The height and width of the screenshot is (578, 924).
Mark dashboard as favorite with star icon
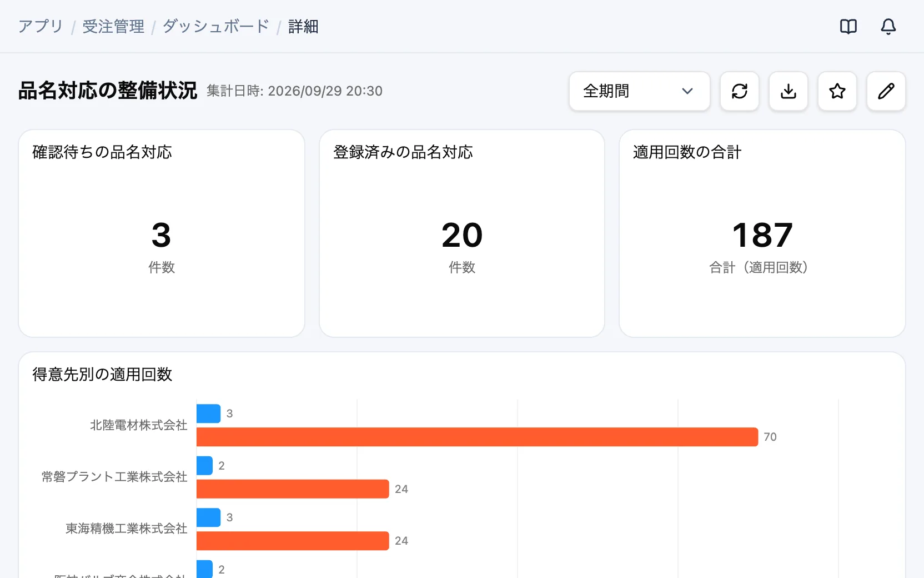(837, 91)
